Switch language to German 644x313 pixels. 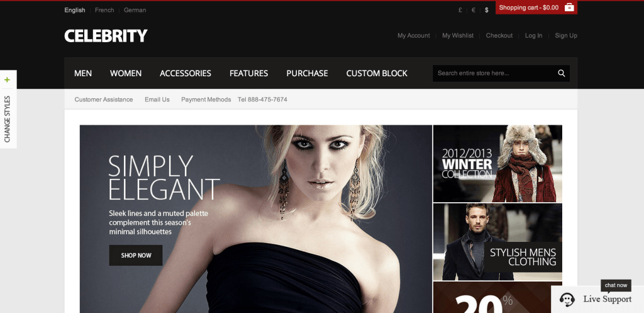[x=135, y=10]
